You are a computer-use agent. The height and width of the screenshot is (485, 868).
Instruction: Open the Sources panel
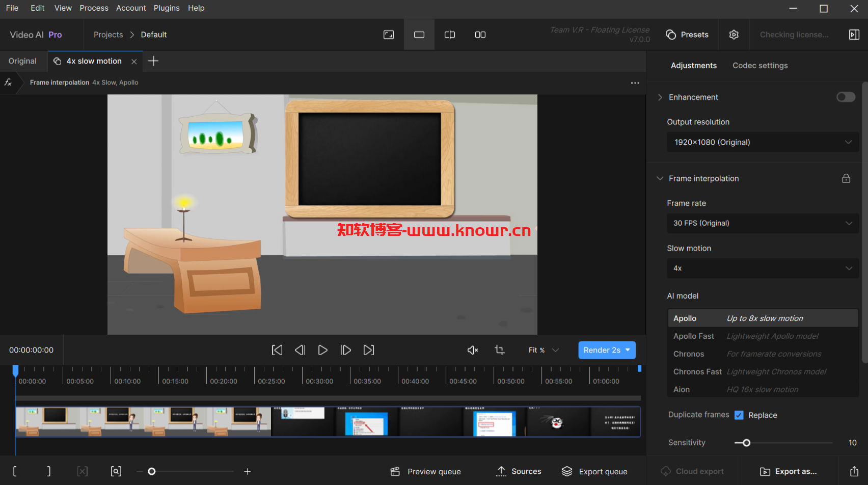(519, 472)
